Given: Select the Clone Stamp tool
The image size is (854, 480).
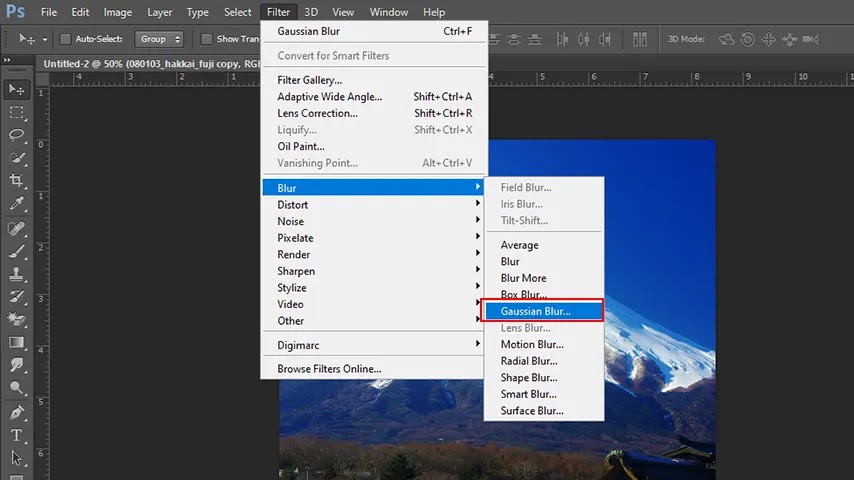Looking at the screenshot, I should coord(16,274).
